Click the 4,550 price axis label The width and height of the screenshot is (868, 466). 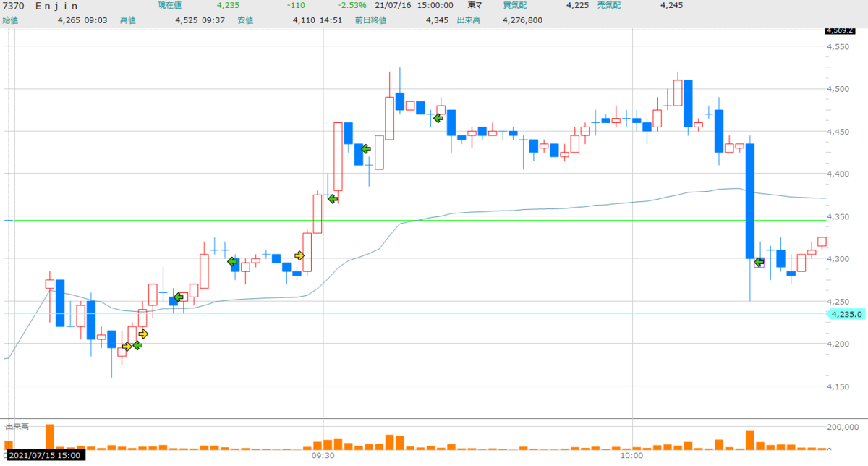click(838, 47)
